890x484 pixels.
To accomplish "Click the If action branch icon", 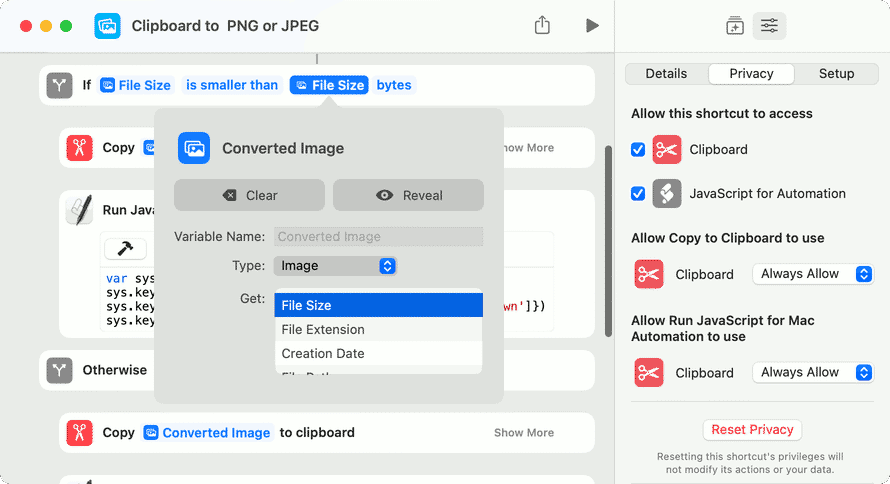I will pos(60,85).
